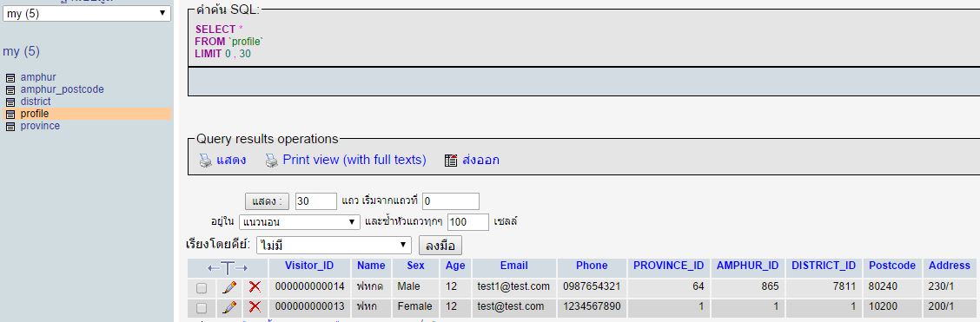Sort by PROVINCE_ID column header
Image resolution: width=980 pixels, height=322 pixels.
click(669, 266)
